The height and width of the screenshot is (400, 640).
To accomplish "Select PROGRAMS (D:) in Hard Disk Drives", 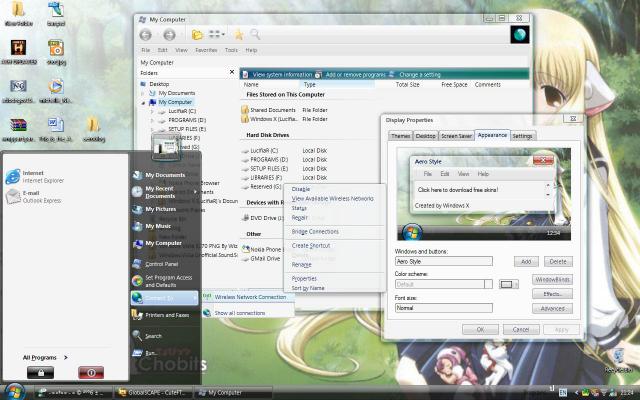I will point(269,160).
